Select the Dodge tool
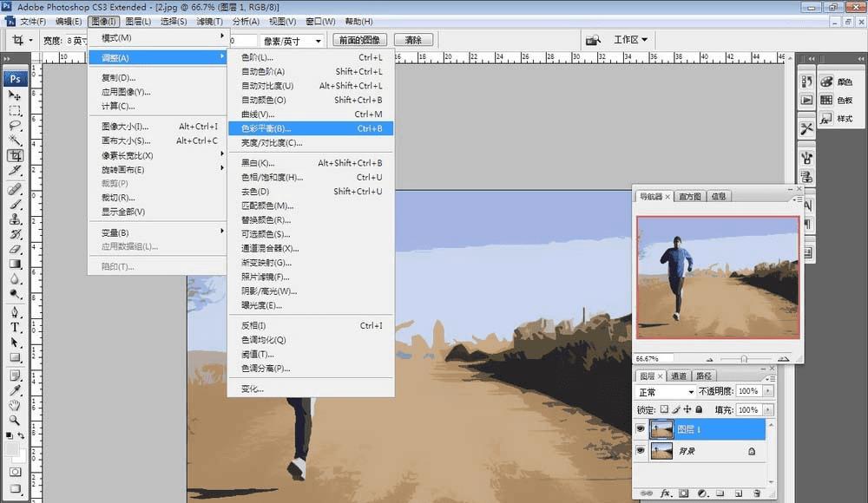The height and width of the screenshot is (503, 868). coord(15,294)
